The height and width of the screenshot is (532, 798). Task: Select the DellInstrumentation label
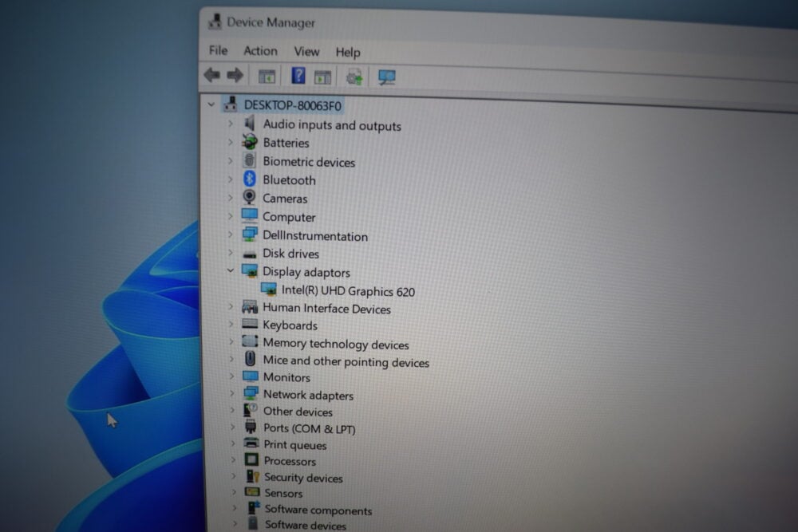(x=315, y=236)
